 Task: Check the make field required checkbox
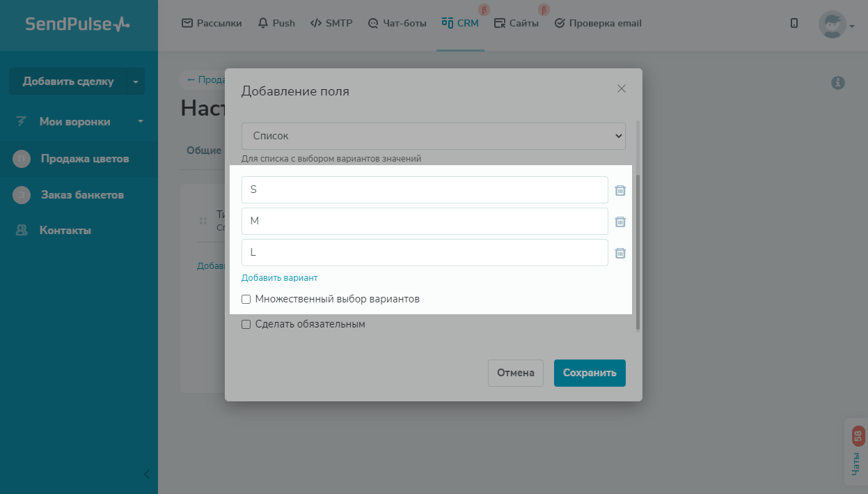pos(246,324)
